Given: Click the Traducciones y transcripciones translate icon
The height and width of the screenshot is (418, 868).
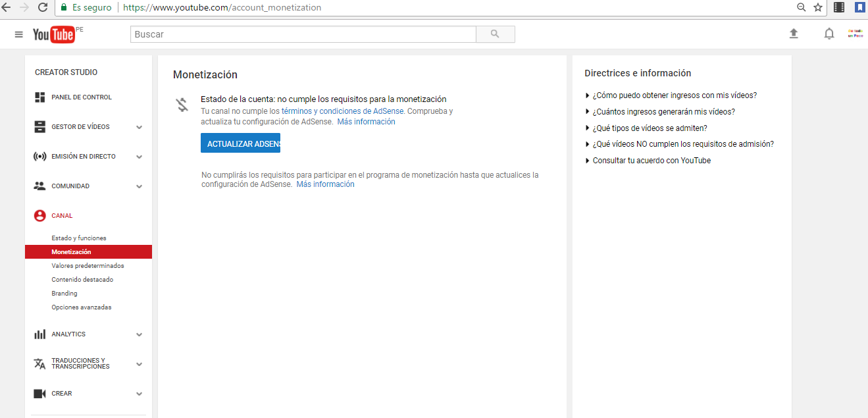Looking at the screenshot, I should 39,364.
